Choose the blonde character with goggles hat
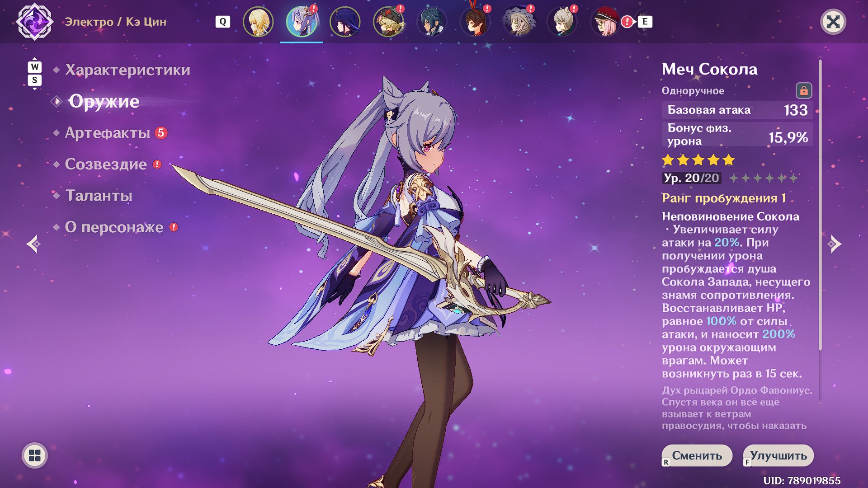 click(x=388, y=22)
